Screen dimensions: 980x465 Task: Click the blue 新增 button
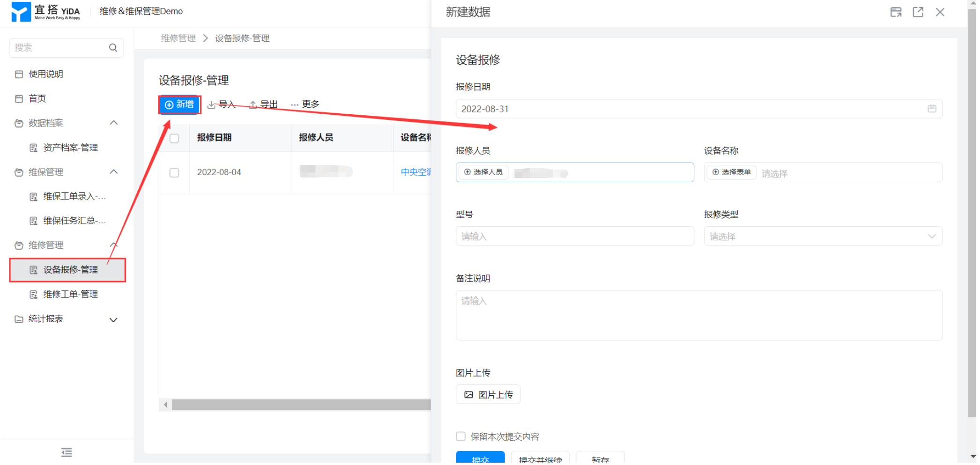(180, 104)
